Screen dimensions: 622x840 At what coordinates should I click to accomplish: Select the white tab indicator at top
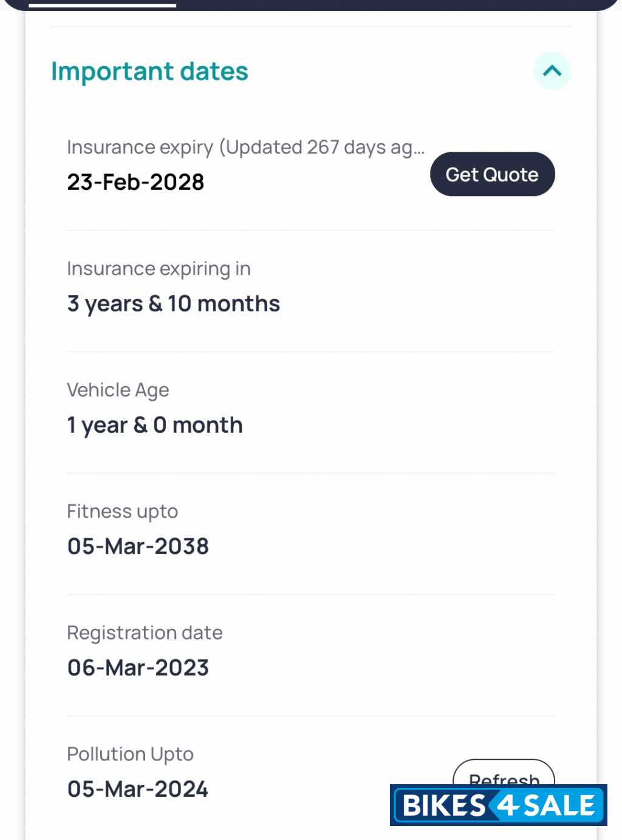[102, 5]
